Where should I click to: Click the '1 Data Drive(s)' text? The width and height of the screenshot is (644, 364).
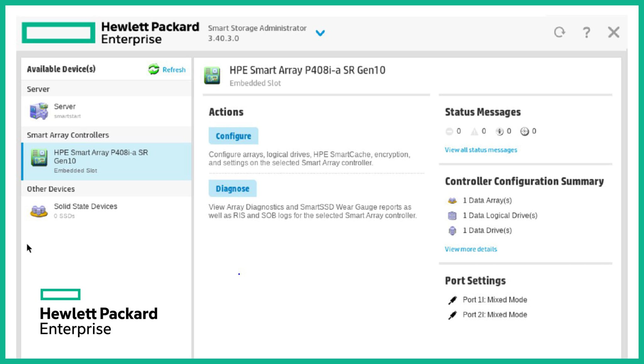click(x=487, y=230)
